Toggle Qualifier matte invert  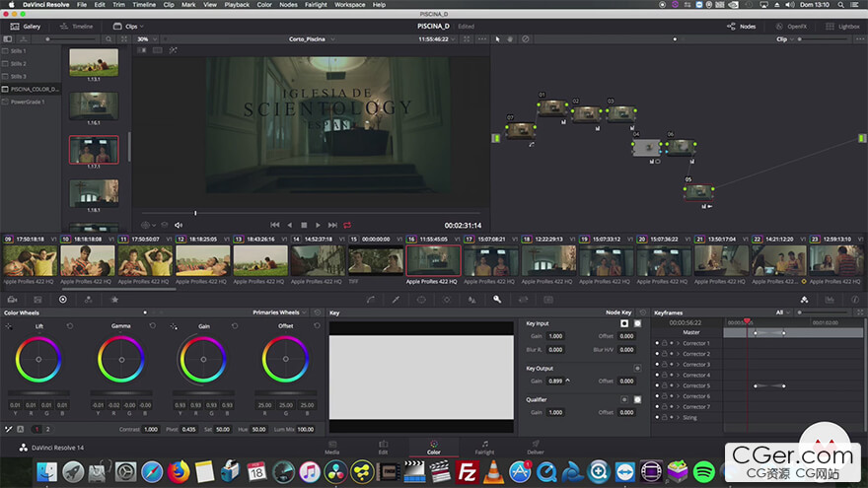[624, 399]
